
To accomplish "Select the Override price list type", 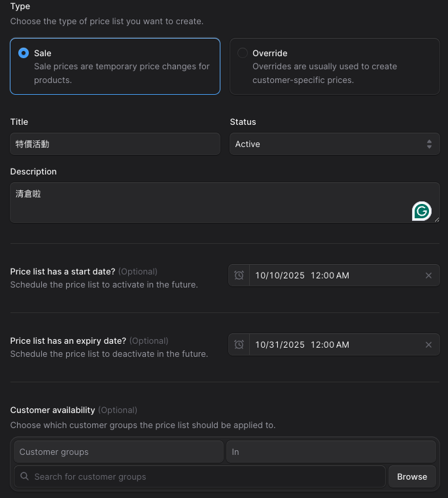I will coord(243,54).
